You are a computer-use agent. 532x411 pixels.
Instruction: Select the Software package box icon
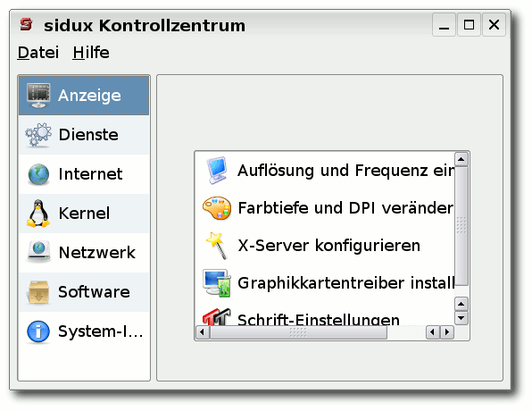pyautogui.click(x=38, y=292)
